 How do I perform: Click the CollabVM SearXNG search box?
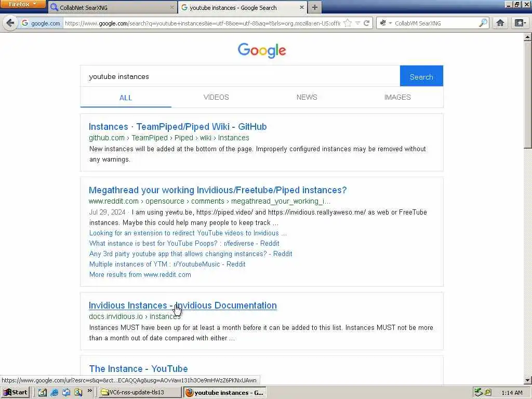(x=436, y=23)
